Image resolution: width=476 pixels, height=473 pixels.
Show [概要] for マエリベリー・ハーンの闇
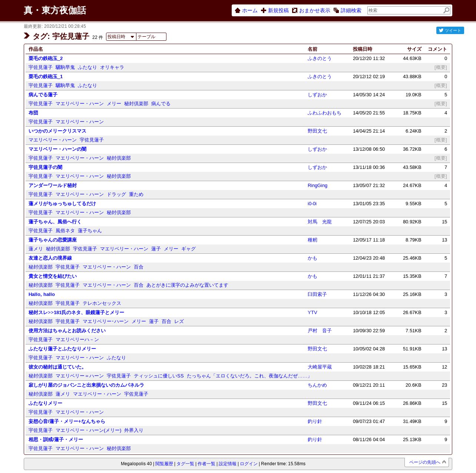point(441,158)
